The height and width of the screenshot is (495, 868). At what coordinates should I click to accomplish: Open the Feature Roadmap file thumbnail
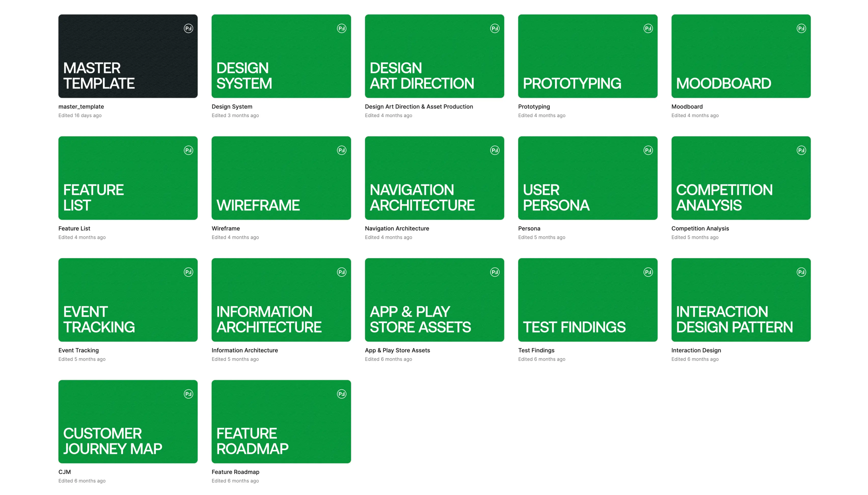[281, 422]
